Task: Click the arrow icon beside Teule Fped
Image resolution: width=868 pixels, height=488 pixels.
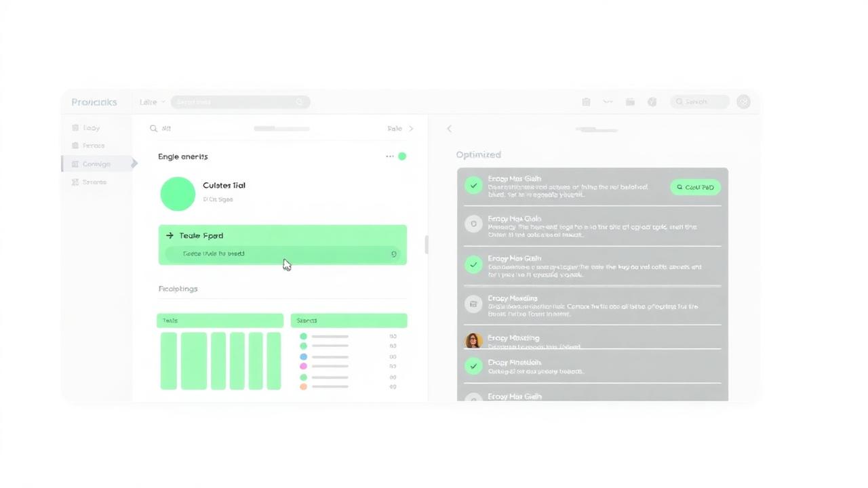Action: 170,235
